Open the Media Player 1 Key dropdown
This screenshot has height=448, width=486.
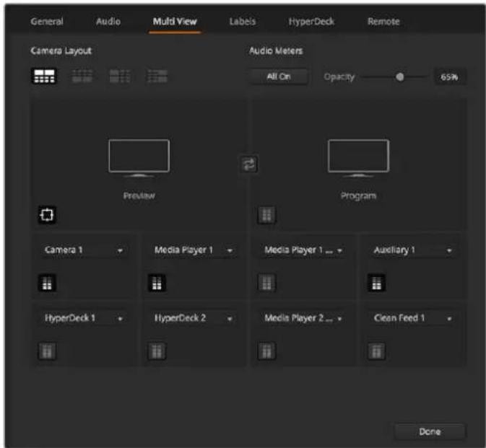[x=303, y=250]
